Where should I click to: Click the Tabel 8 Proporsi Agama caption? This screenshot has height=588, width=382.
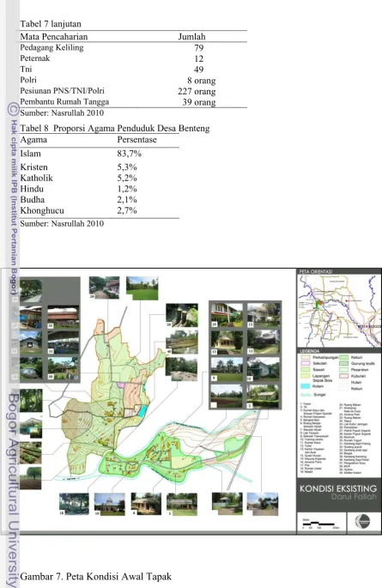tap(115, 128)
